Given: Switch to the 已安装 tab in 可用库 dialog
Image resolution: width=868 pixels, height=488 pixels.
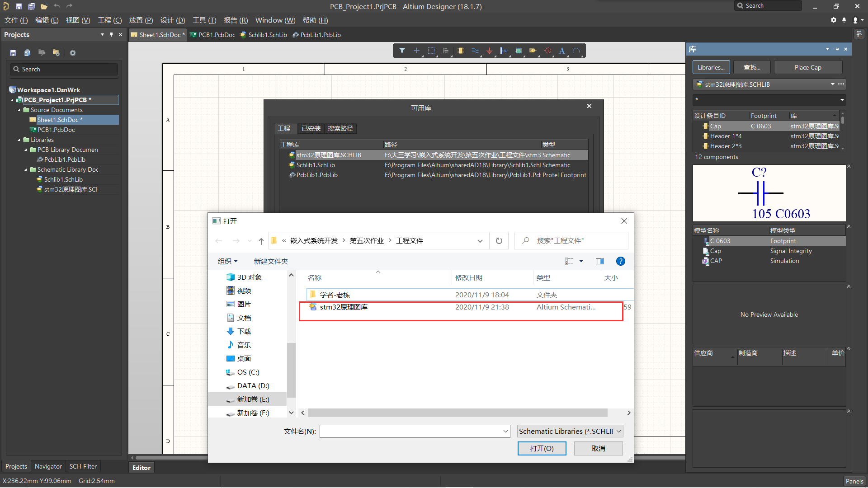Looking at the screenshot, I should 311,128.
